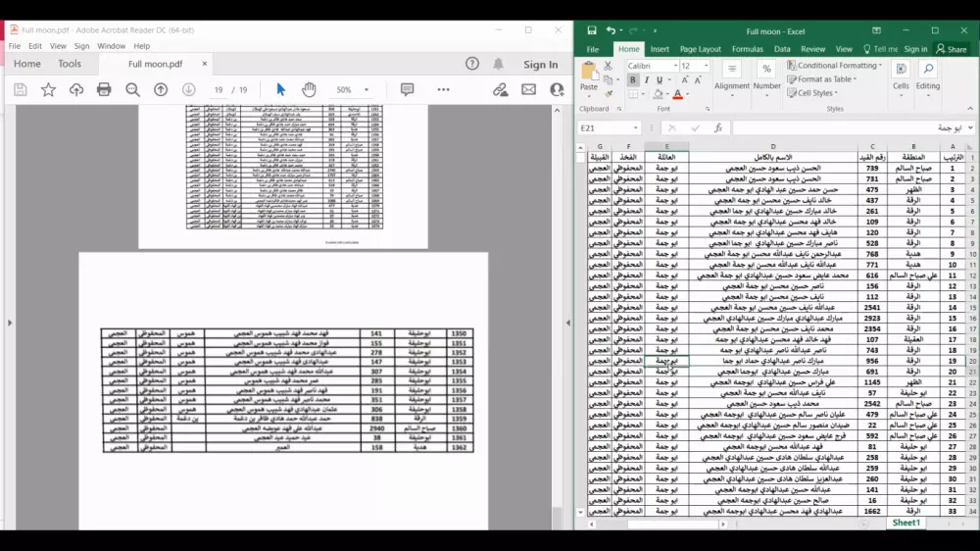Image resolution: width=980 pixels, height=551 pixels.
Task: Open Acrobat help question mark
Action: tap(472, 64)
